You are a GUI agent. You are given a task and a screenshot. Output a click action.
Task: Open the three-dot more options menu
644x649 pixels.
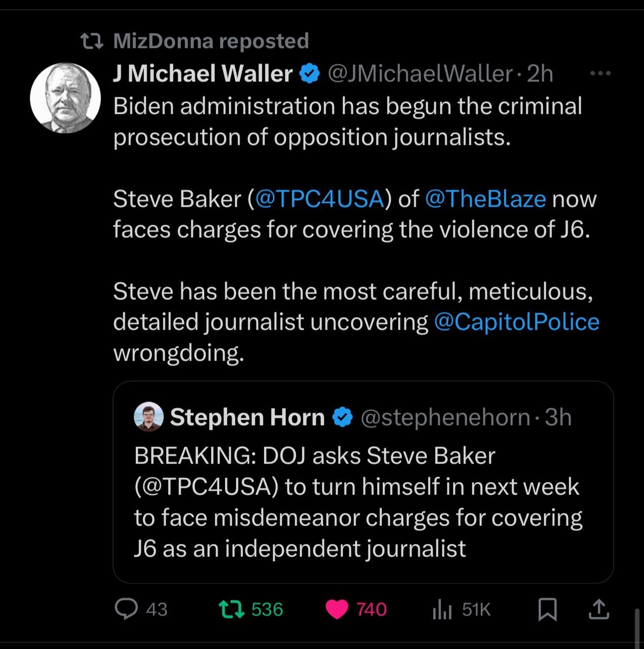click(601, 74)
